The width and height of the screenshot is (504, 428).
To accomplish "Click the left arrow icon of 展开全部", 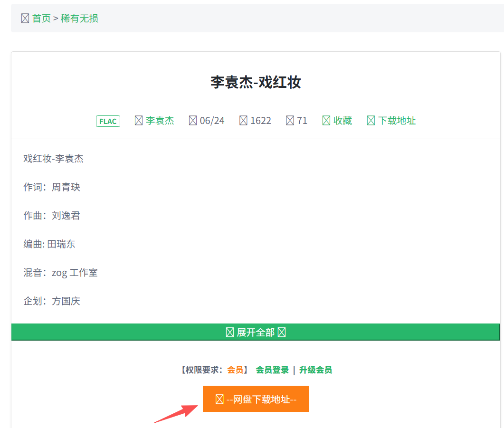I will pyautogui.click(x=230, y=333).
